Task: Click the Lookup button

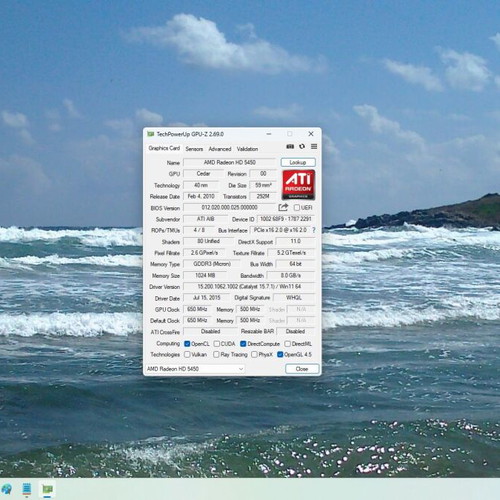Action: [298, 162]
